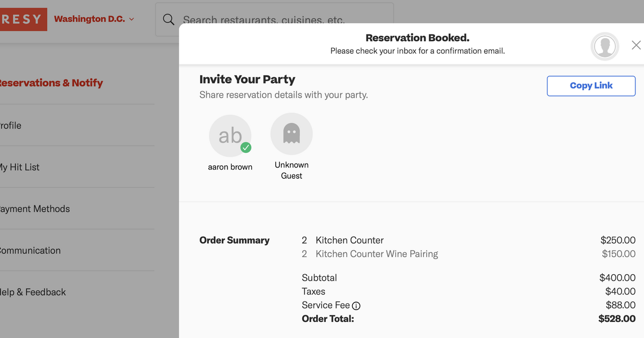Open Payment Methods settings
644x338 pixels.
[35, 209]
